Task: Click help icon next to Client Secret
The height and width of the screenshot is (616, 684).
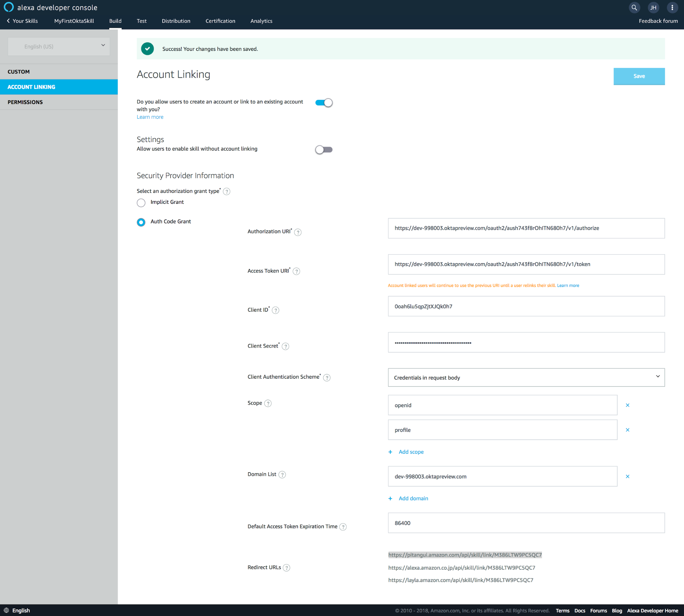Action: [285, 346]
